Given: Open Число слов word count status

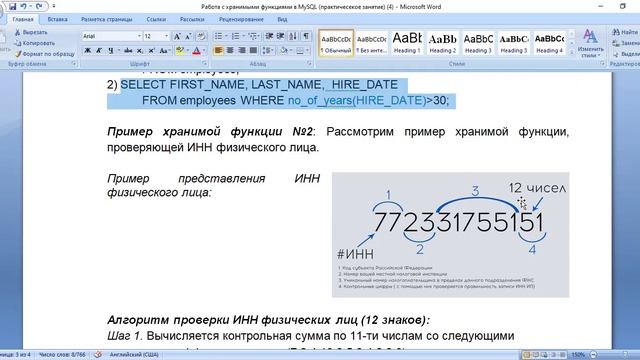Looking at the screenshot, I should [x=62, y=355].
